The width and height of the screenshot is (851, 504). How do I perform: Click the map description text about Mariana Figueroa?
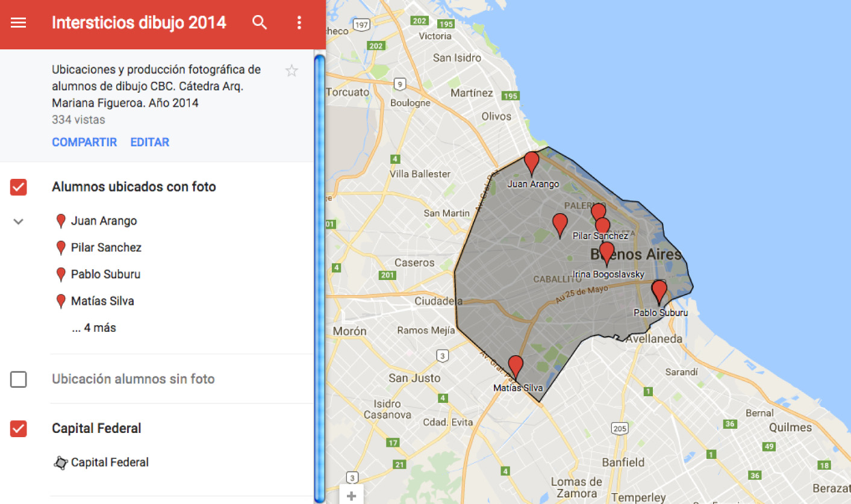tap(157, 86)
